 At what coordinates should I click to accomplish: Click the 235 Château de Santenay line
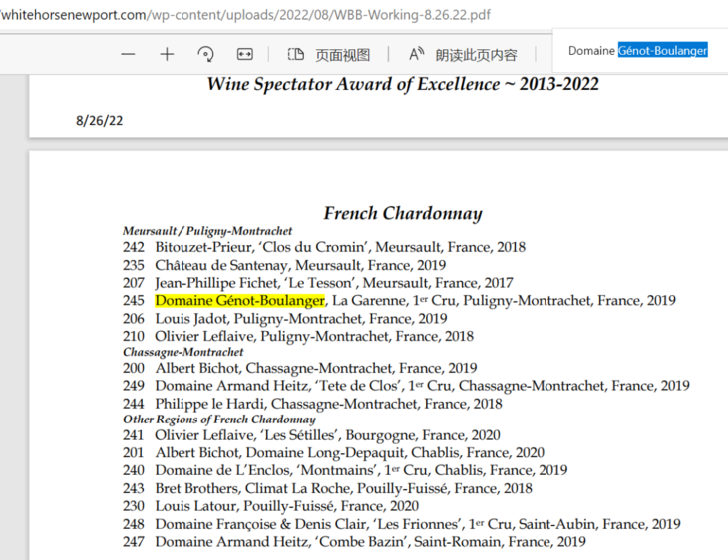(x=284, y=265)
